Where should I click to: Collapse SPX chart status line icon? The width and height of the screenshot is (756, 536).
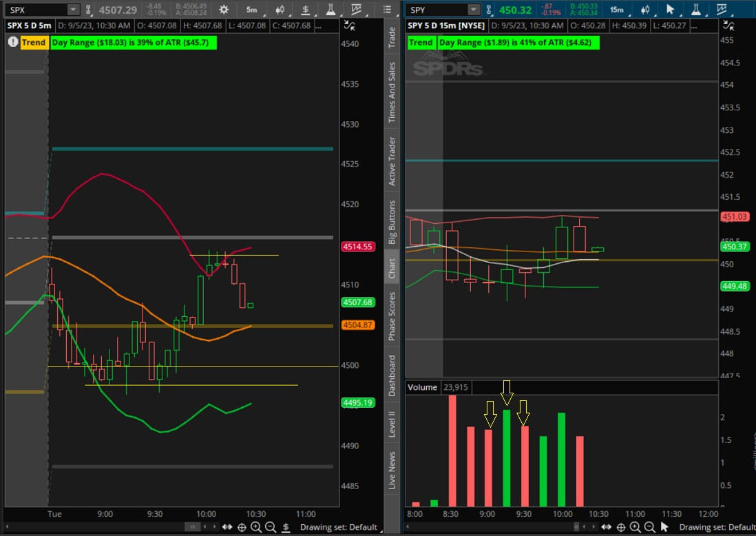pos(350,25)
